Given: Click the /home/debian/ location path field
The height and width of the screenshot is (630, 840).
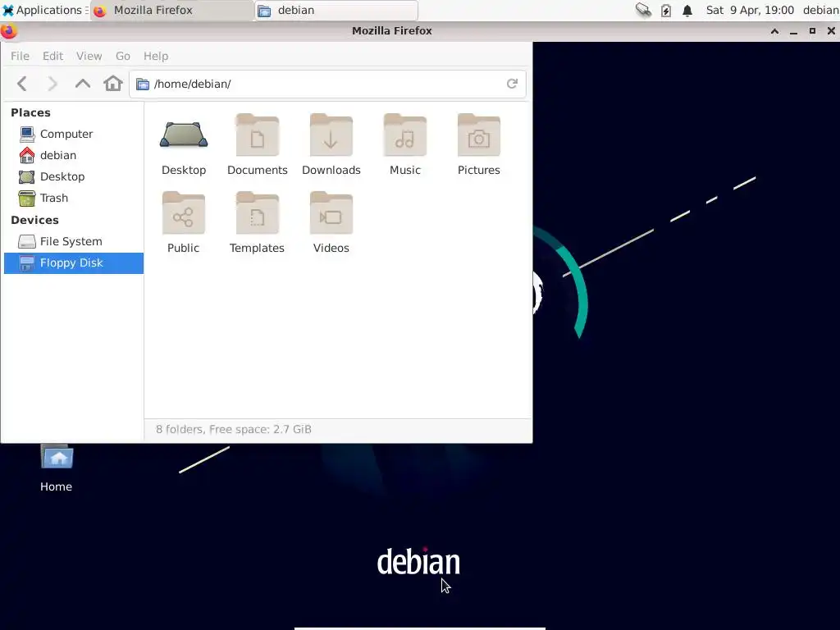Looking at the screenshot, I should tap(327, 84).
